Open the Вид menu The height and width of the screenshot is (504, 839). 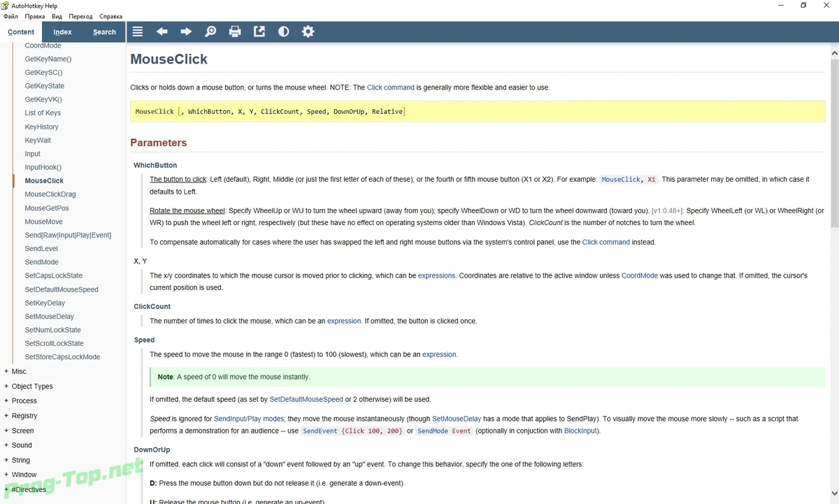(x=57, y=16)
